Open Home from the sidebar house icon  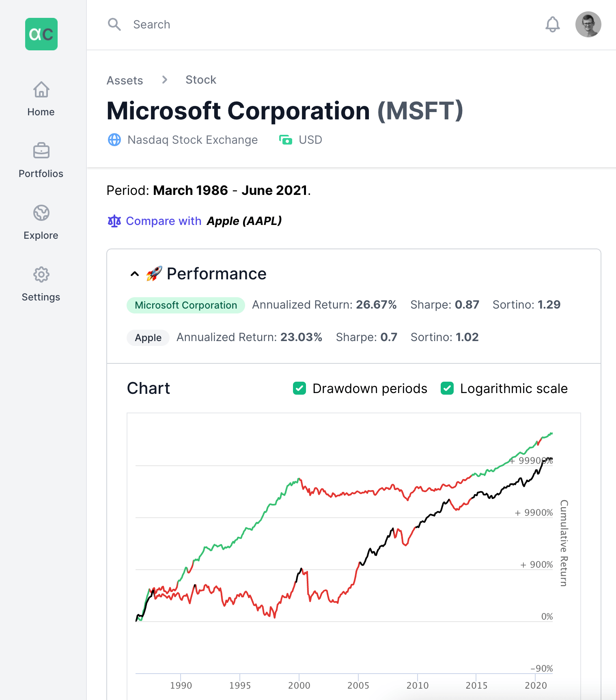pos(41,90)
